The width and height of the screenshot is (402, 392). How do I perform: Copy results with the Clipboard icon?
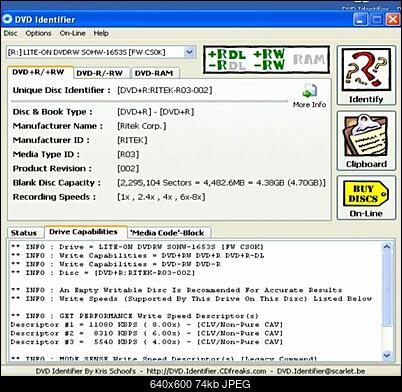coord(366,136)
